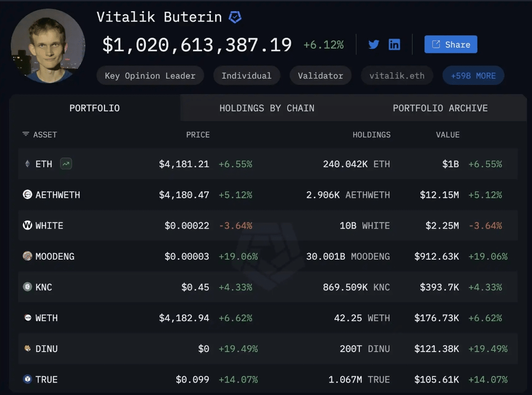
Task: Click the AETHWETH token icon
Action: click(x=27, y=195)
